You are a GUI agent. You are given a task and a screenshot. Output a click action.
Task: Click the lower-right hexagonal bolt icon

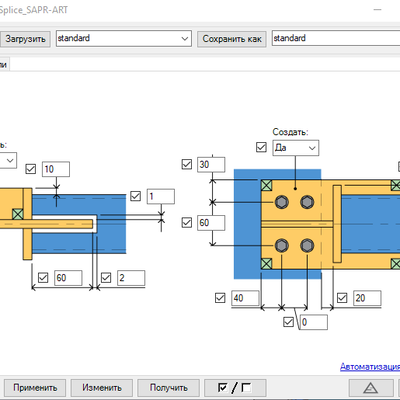[x=307, y=246]
